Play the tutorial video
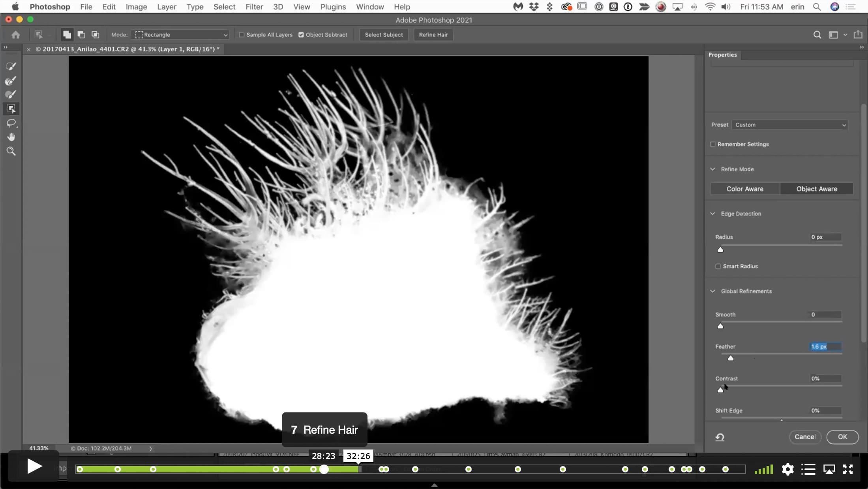 pyautogui.click(x=34, y=466)
